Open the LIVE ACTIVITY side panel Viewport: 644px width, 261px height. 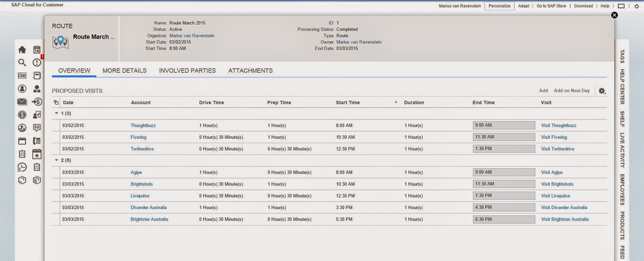click(x=622, y=150)
